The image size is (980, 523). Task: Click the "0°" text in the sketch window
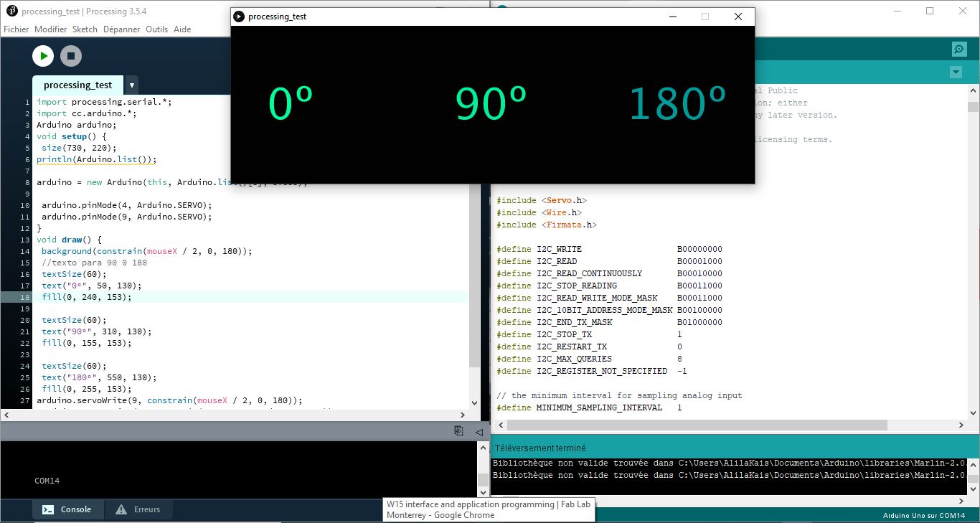291,103
